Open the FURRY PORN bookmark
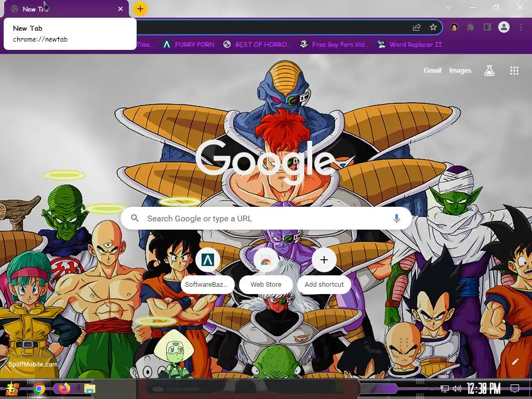This screenshot has height=399, width=532. coord(189,45)
